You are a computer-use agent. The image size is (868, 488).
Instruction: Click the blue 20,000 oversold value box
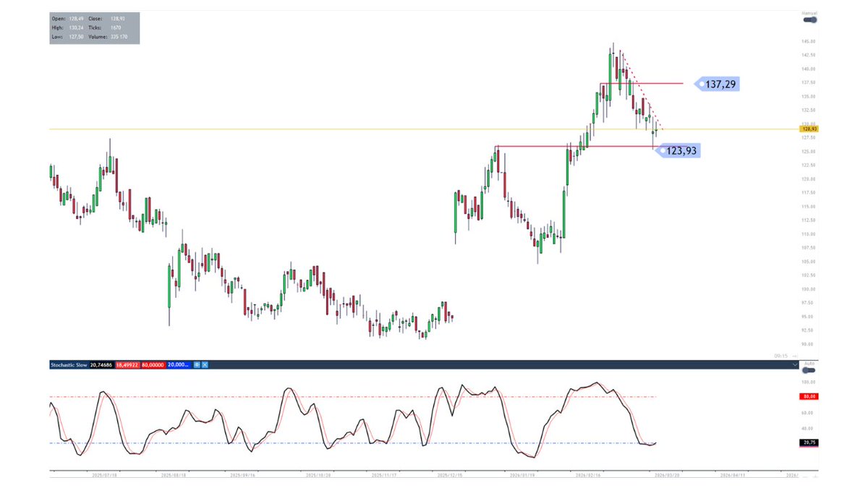click(178, 365)
